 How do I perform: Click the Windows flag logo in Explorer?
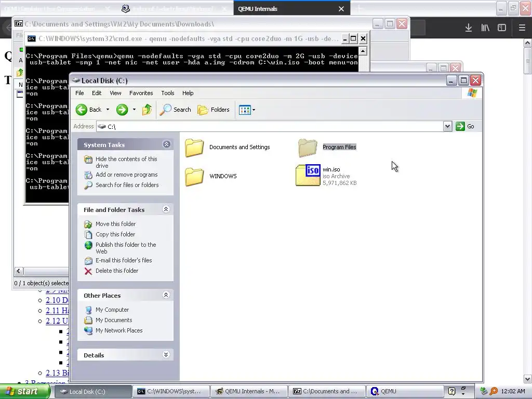[472, 93]
